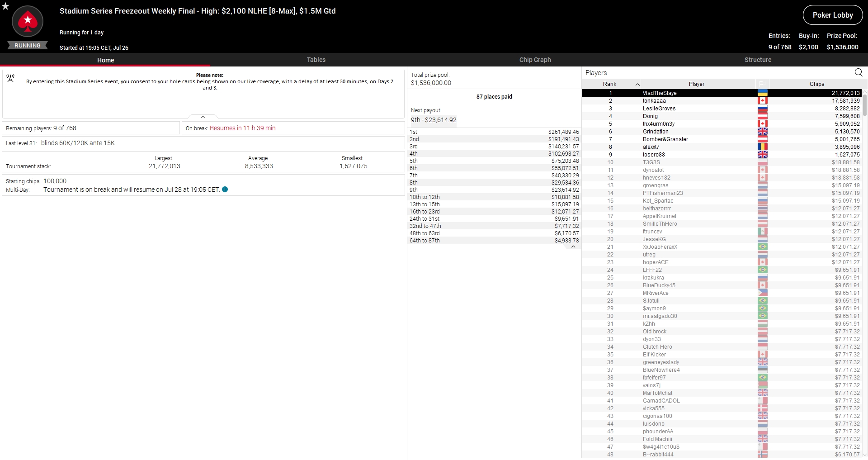Click the Player column header
The width and height of the screenshot is (868, 460).
(697, 84)
